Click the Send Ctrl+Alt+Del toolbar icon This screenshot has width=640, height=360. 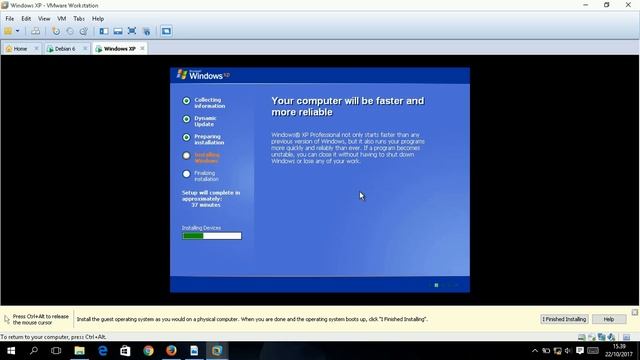coord(36,31)
